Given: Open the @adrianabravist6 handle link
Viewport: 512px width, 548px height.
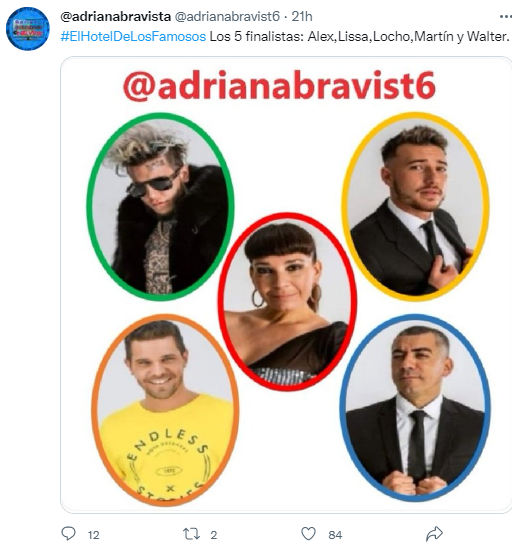Looking at the screenshot, I should (x=227, y=16).
